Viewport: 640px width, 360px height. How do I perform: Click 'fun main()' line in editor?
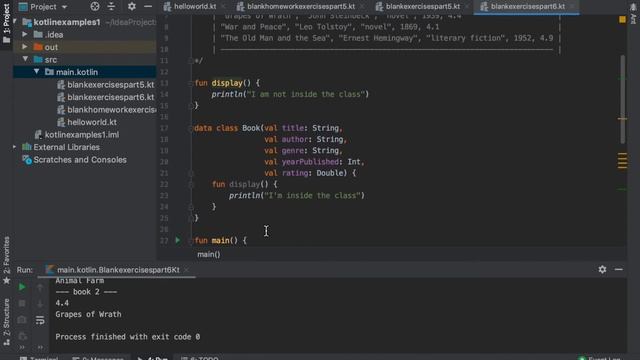[220, 240]
